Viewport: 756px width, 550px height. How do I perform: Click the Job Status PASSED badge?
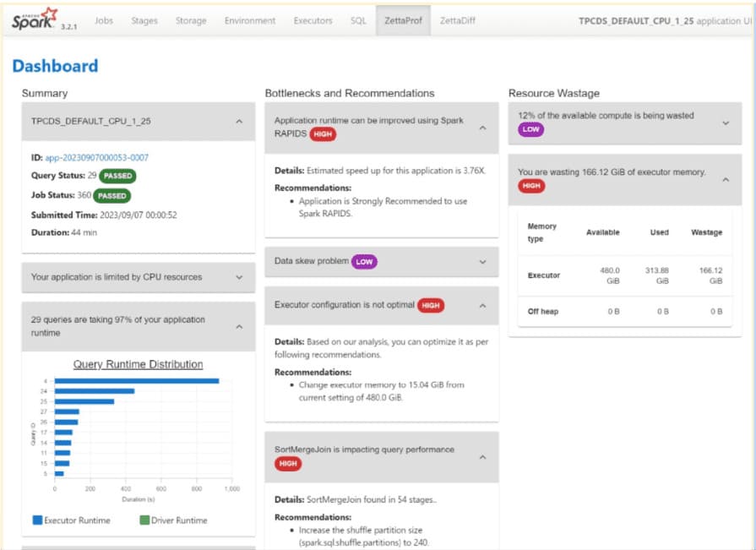pos(111,196)
